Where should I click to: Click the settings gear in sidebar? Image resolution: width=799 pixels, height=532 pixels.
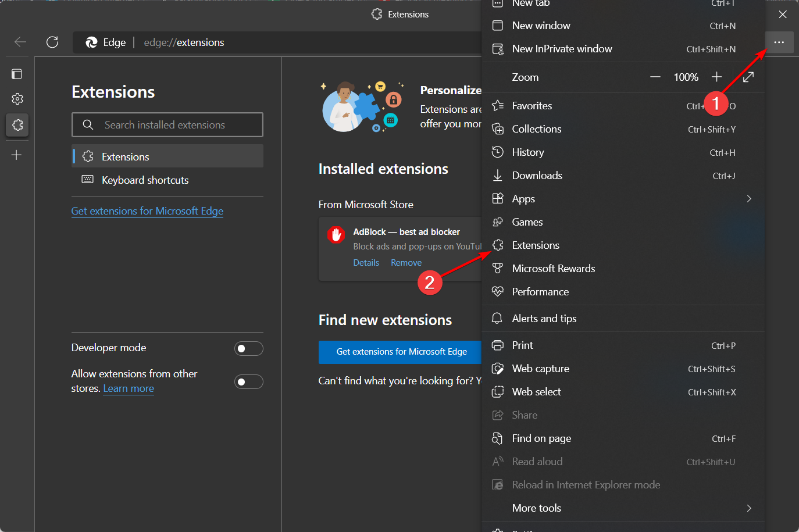(17, 99)
